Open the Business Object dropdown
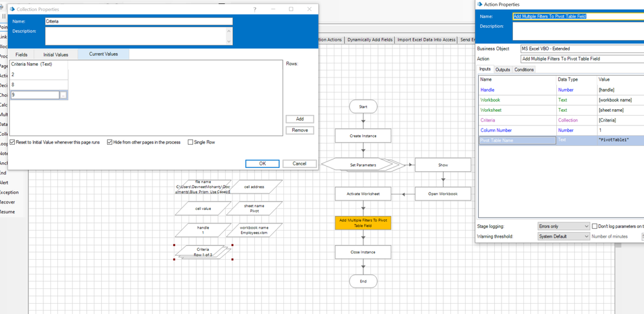The image size is (644, 314). point(581,48)
